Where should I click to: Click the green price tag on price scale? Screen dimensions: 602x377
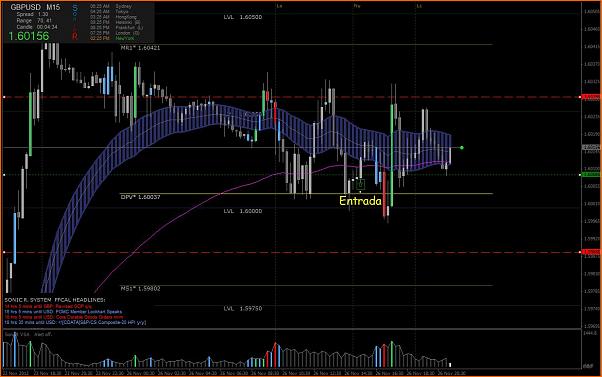pyautogui.click(x=591, y=175)
